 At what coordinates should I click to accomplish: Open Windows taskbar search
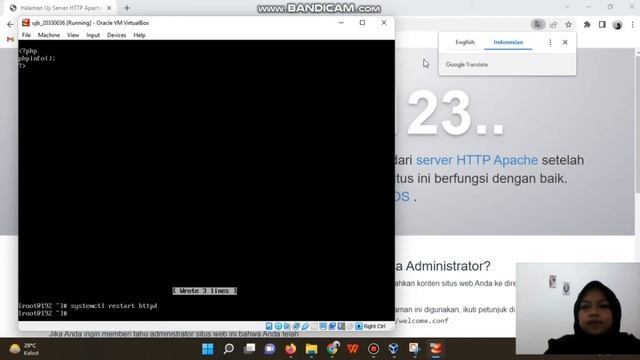click(x=229, y=349)
